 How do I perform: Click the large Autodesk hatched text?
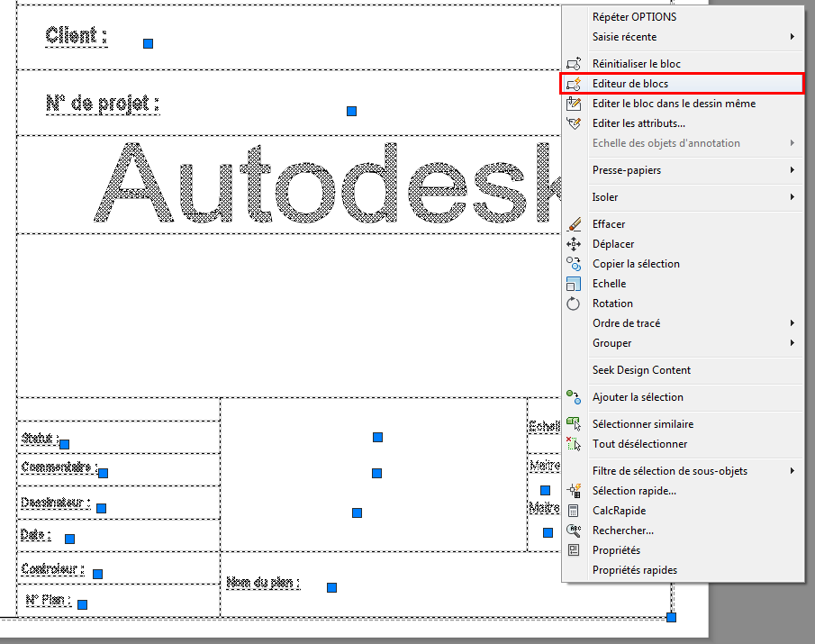(x=328, y=183)
